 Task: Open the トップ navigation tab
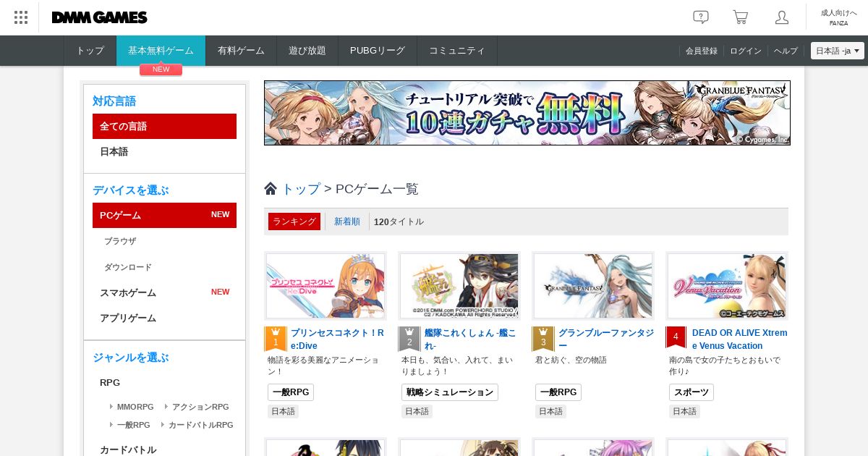tap(90, 51)
